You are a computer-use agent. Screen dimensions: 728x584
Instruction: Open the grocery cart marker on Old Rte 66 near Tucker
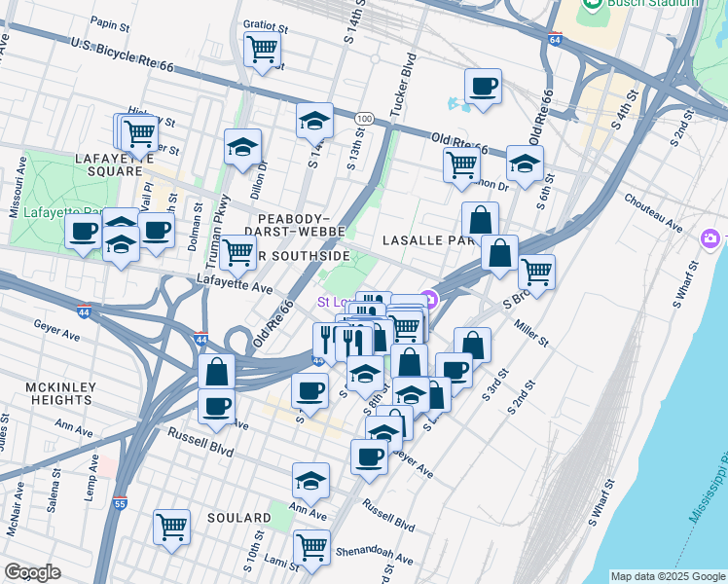pyautogui.click(x=462, y=167)
